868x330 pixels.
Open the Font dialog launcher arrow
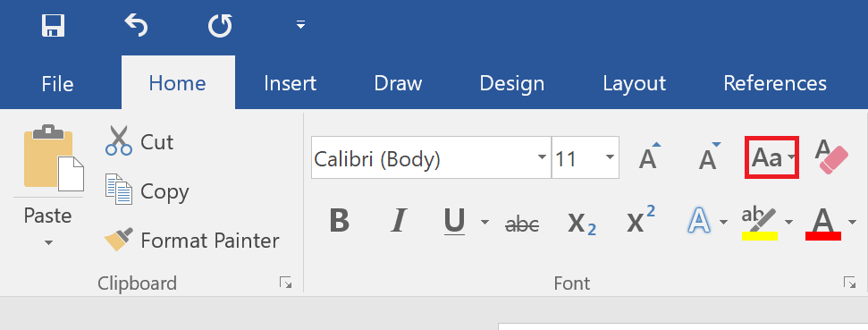849,283
